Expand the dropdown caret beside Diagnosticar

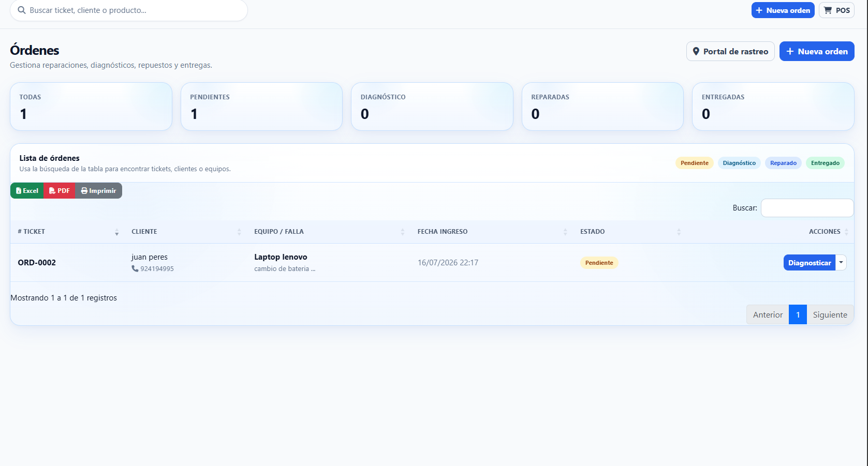[x=841, y=263]
